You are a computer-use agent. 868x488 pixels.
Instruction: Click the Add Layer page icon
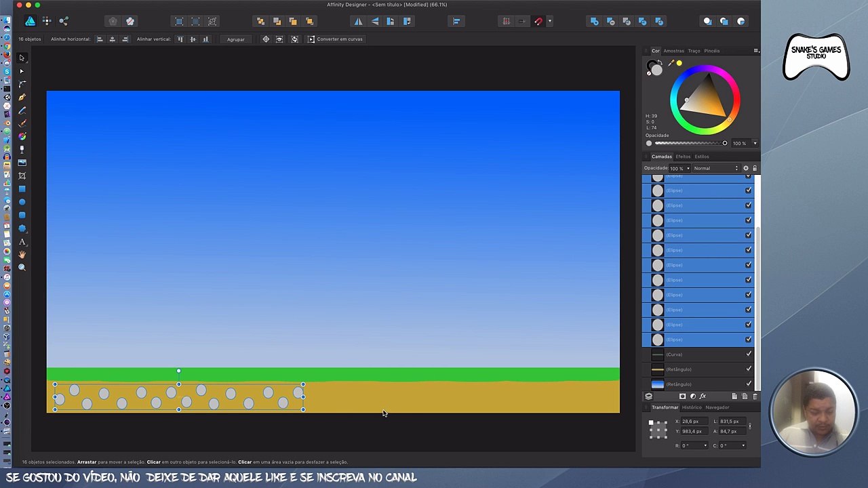point(734,396)
